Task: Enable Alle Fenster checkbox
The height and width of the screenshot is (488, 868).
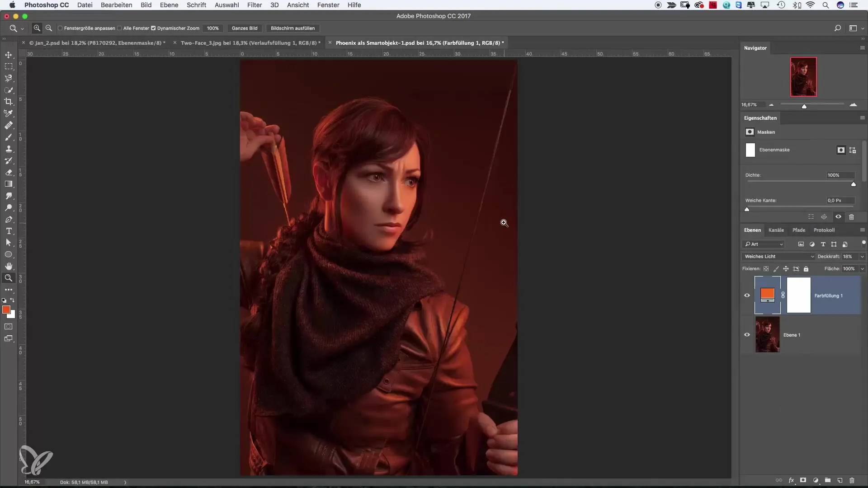Action: pyautogui.click(x=119, y=28)
